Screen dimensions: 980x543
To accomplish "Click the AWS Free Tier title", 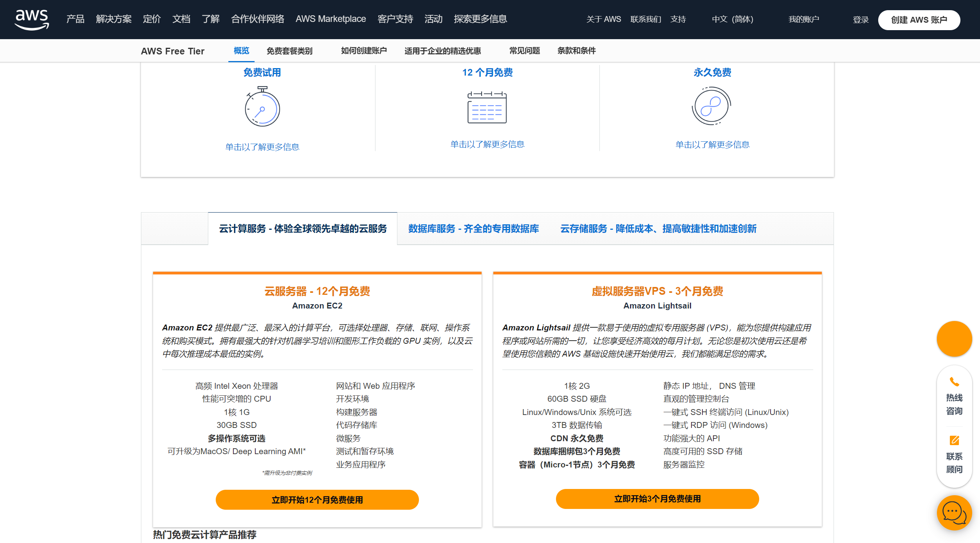I will point(173,51).
